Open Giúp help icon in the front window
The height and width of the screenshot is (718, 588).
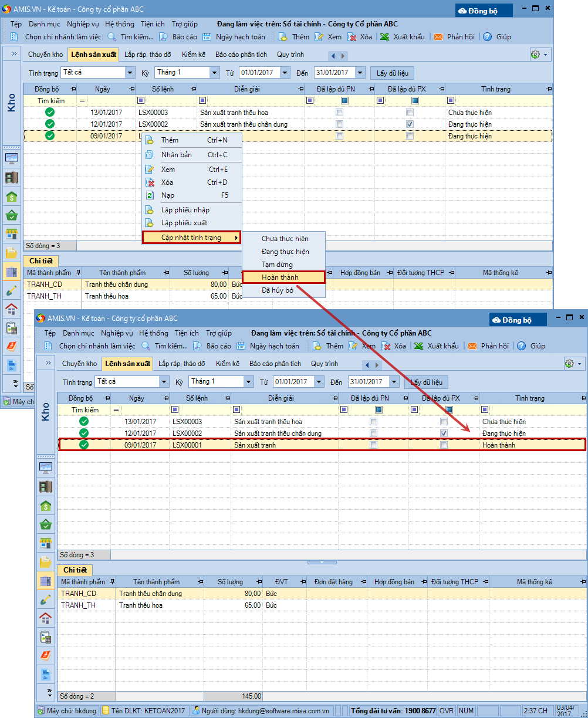pos(521,346)
